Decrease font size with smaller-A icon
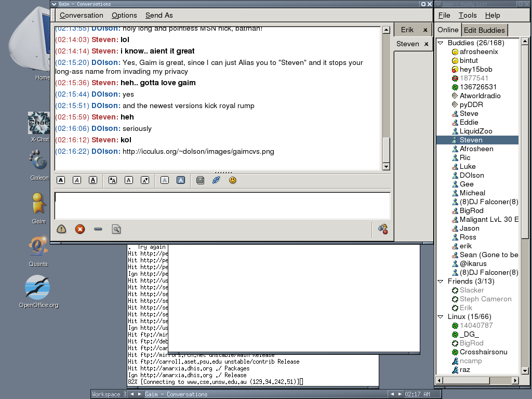Screen dimensions: 532x399 pyautogui.click(x=145, y=180)
